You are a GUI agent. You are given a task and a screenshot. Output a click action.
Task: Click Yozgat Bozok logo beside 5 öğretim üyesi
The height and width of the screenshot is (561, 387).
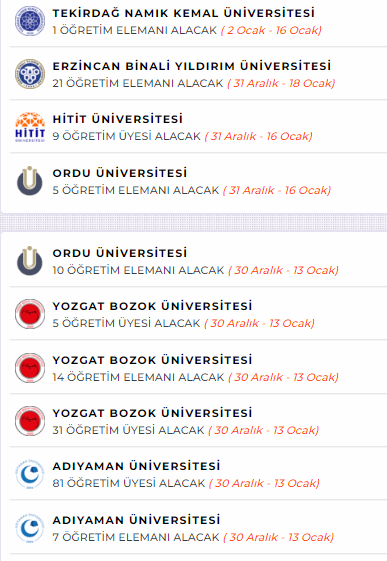pos(30,314)
